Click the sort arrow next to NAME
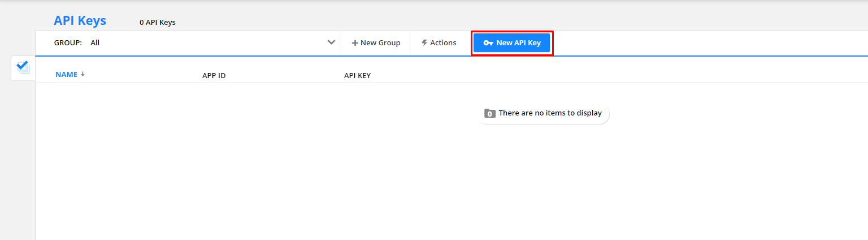The image size is (868, 240). point(83,74)
